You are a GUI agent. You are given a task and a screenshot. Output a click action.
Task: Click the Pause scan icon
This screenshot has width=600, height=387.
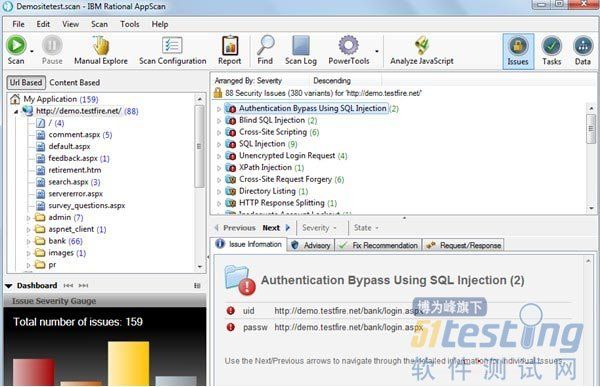(52, 45)
